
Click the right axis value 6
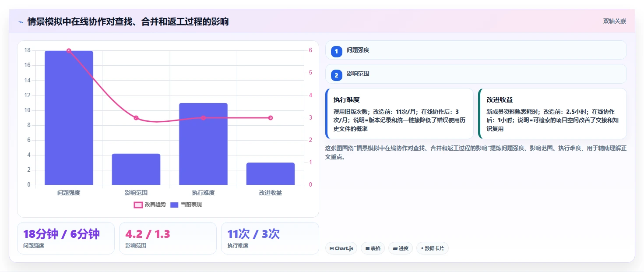(310, 50)
